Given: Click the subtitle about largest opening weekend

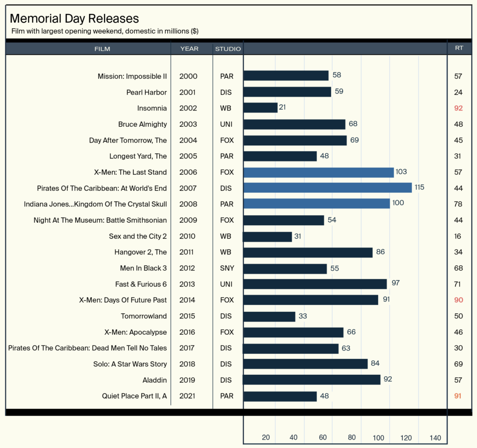Looking at the screenshot, I should pos(105,31).
